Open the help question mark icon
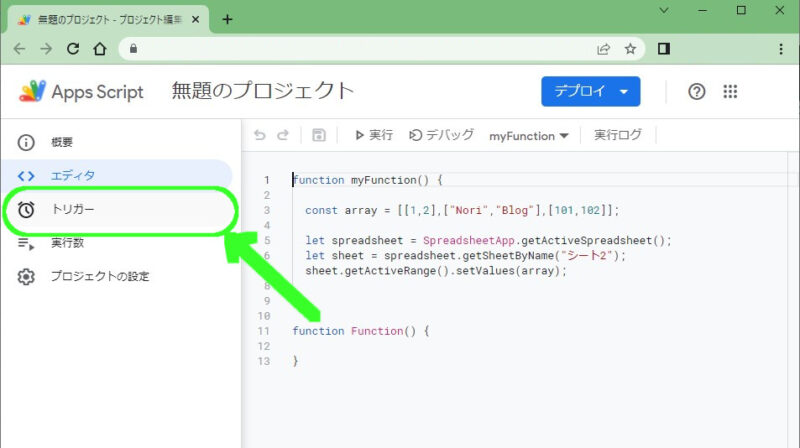800x448 pixels. [697, 92]
